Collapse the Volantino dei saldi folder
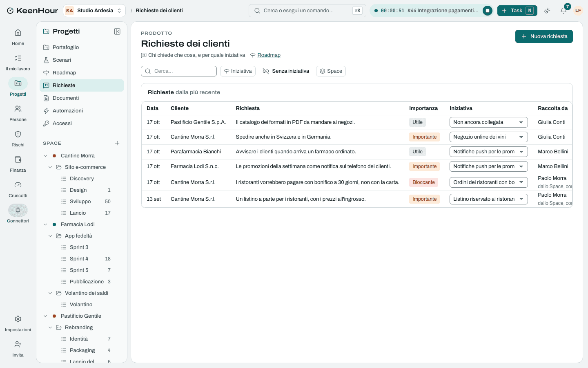The width and height of the screenshot is (588, 368). click(x=50, y=293)
